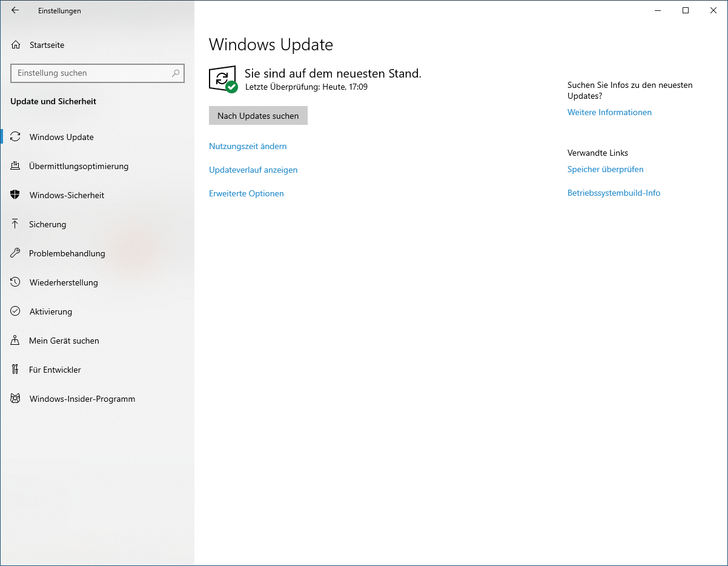Open Erweiterte Optionen link
Screen dimensions: 728x566
point(247,193)
